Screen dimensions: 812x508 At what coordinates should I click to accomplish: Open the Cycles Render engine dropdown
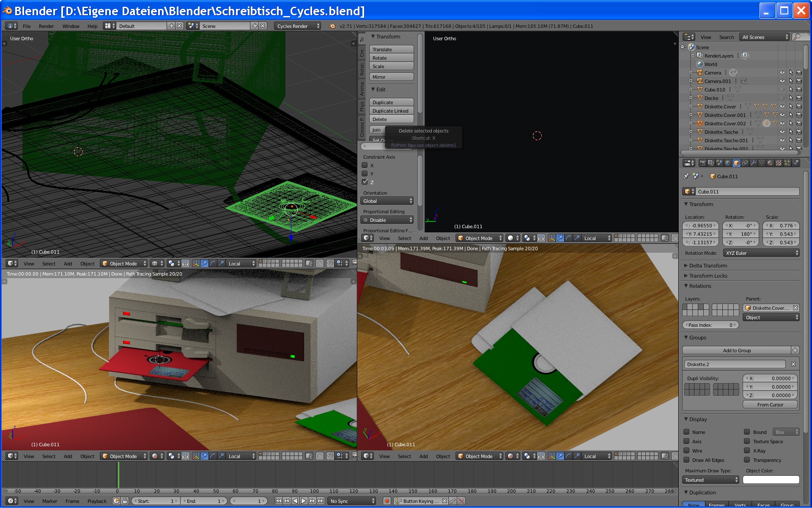pos(298,26)
